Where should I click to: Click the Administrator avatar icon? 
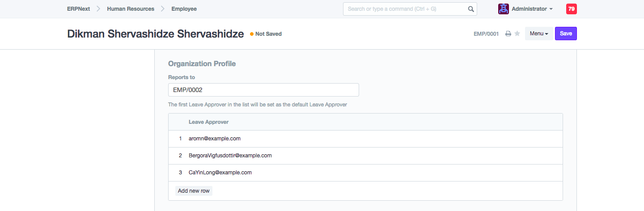503,9
